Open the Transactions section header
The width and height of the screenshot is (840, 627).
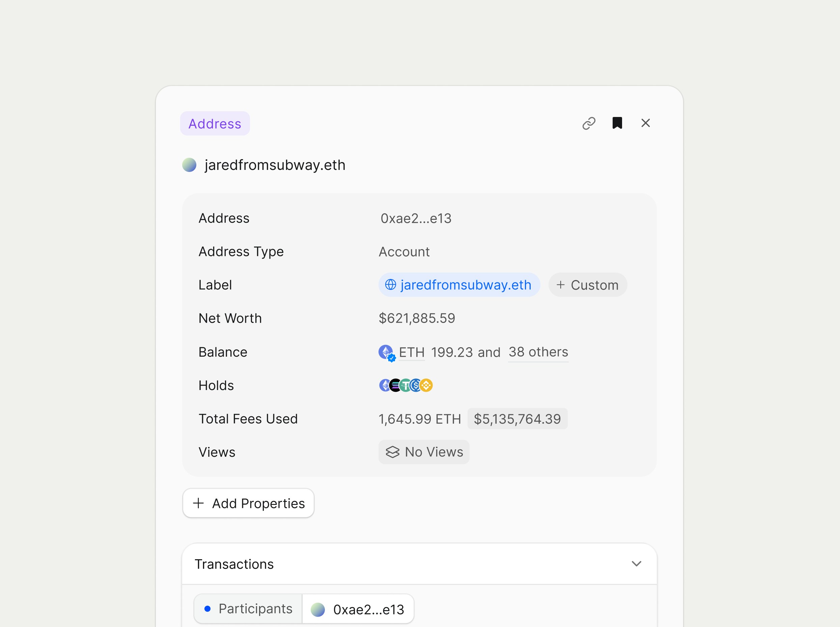[234, 564]
